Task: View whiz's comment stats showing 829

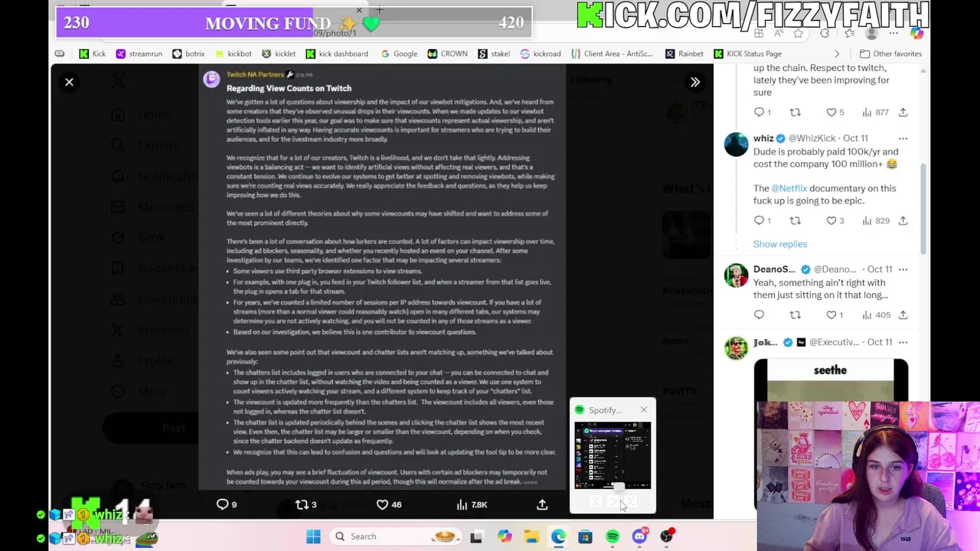Action: tap(875, 220)
